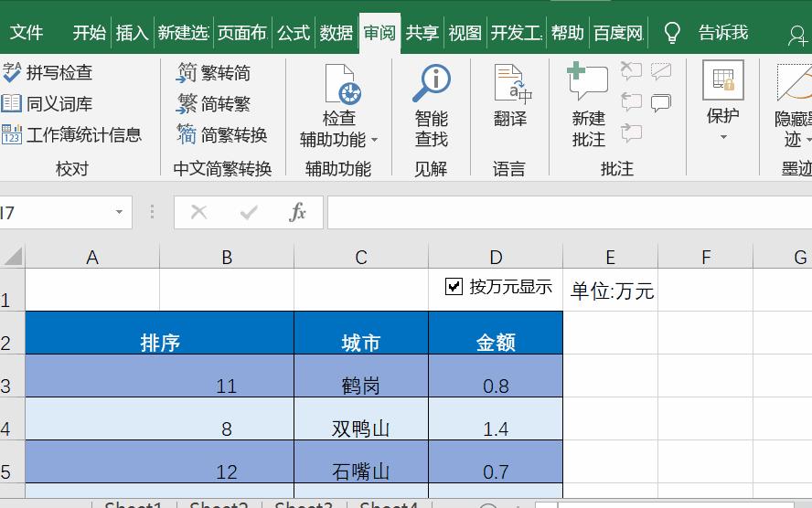Click the 告诉我 lightbulb icon
The width and height of the screenshot is (812, 508).
[672, 33]
